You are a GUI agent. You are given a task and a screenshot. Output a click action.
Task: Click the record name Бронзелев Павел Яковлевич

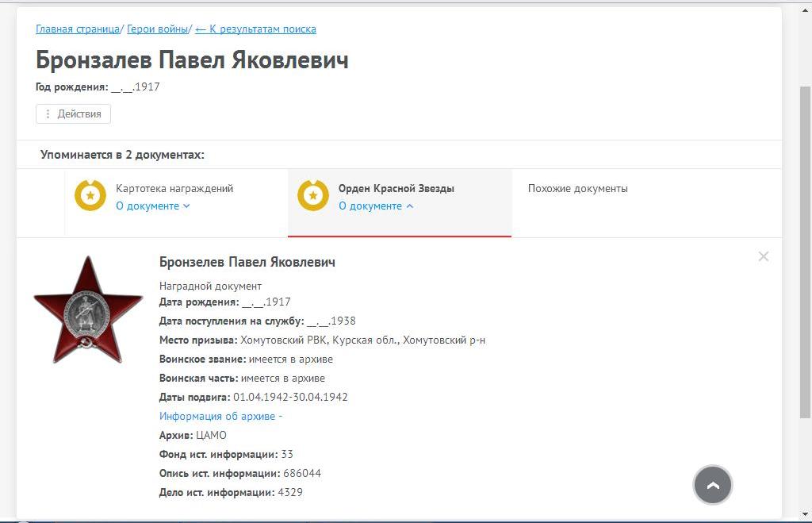point(247,262)
